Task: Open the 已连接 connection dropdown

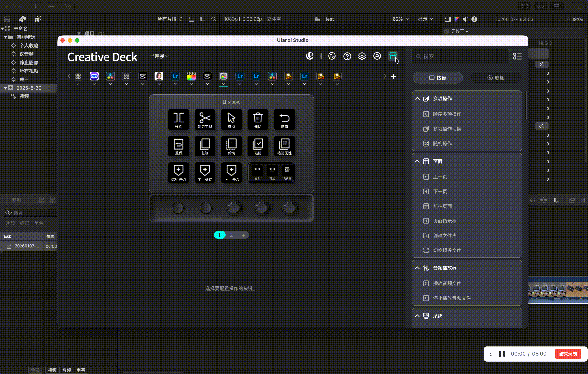Action: click(x=159, y=56)
